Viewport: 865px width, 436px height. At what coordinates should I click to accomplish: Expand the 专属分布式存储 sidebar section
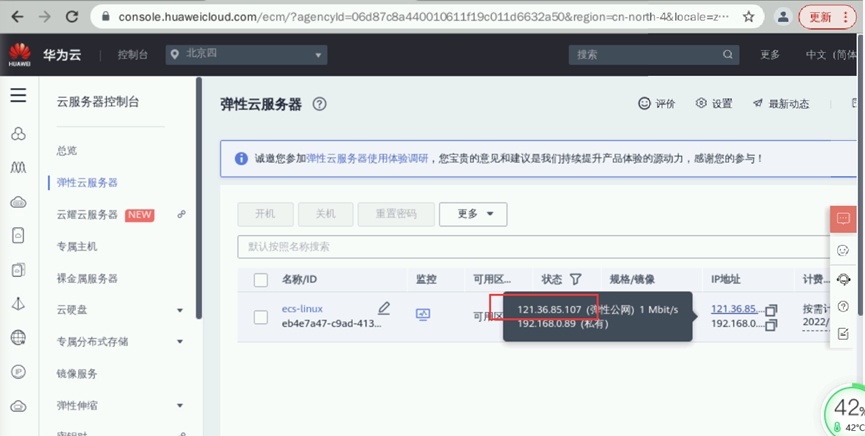pos(180,342)
